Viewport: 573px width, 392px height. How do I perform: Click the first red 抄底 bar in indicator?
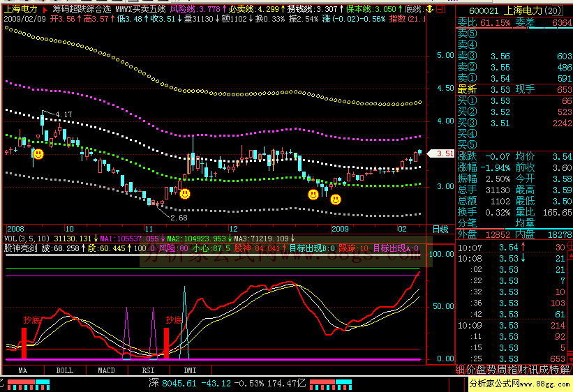[x=24, y=343]
